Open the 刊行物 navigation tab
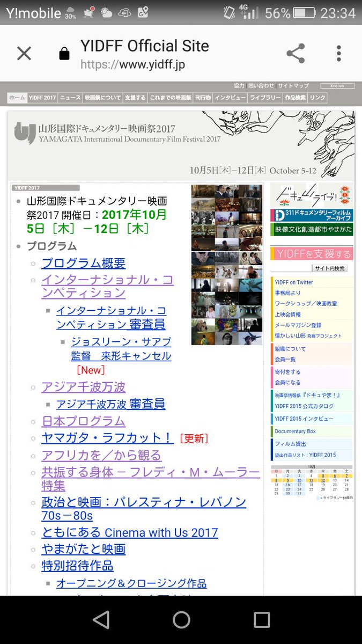 203,98
